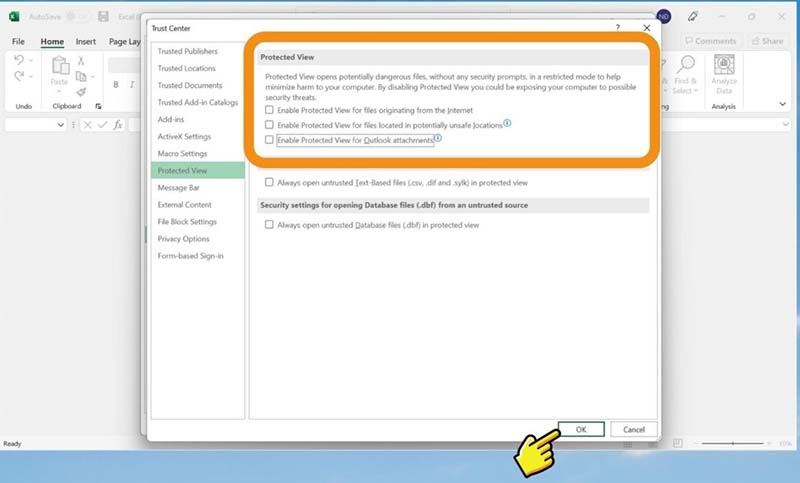
Task: Toggle the AutoSave switch
Action: tap(77, 16)
